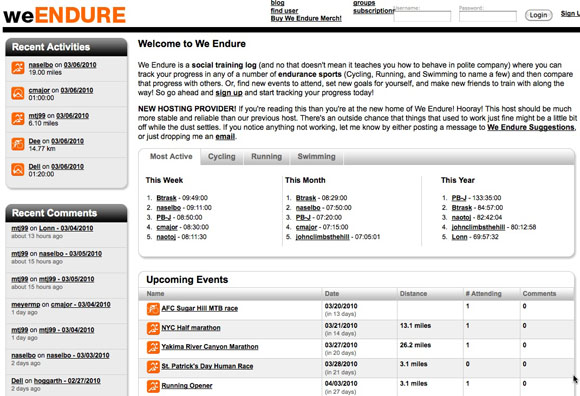The width and height of the screenshot is (580, 396).
Task: Open the groups link
Action: (x=364, y=3)
